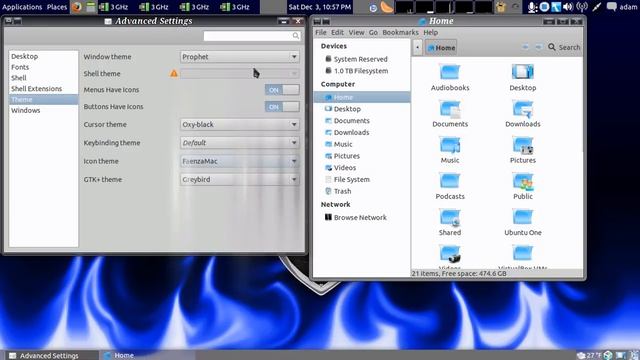Screen dimensions: 640x360
Task: Select Home in the Computer sidebar
Action: (362, 97)
